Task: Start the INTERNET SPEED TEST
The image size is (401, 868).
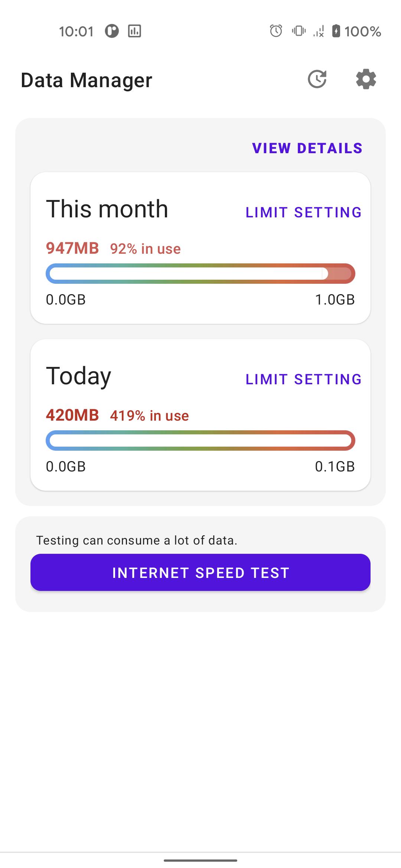Action: pos(200,572)
